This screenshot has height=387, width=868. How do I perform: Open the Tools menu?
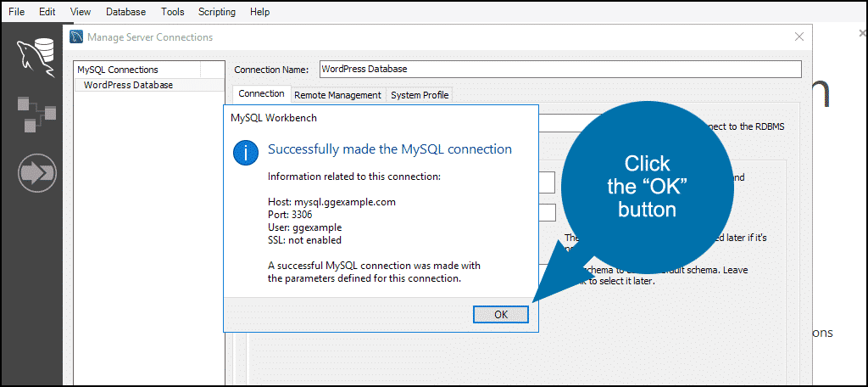[173, 12]
